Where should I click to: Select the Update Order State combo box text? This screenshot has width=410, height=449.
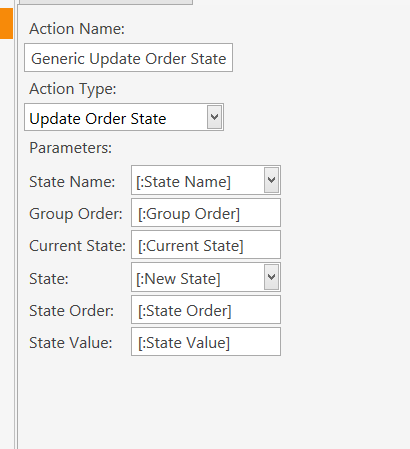click(98, 119)
